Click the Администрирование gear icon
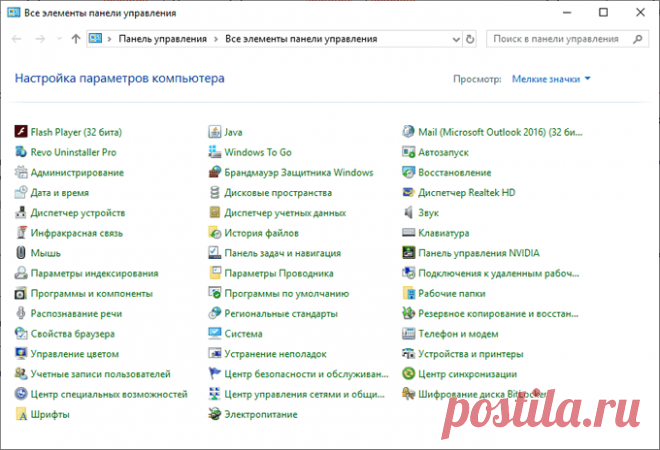 (x=21, y=172)
